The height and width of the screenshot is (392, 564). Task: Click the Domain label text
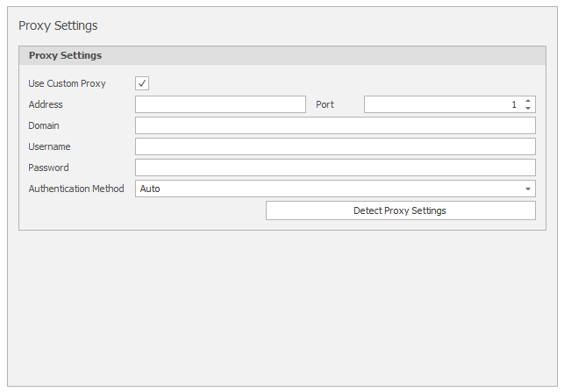(44, 125)
